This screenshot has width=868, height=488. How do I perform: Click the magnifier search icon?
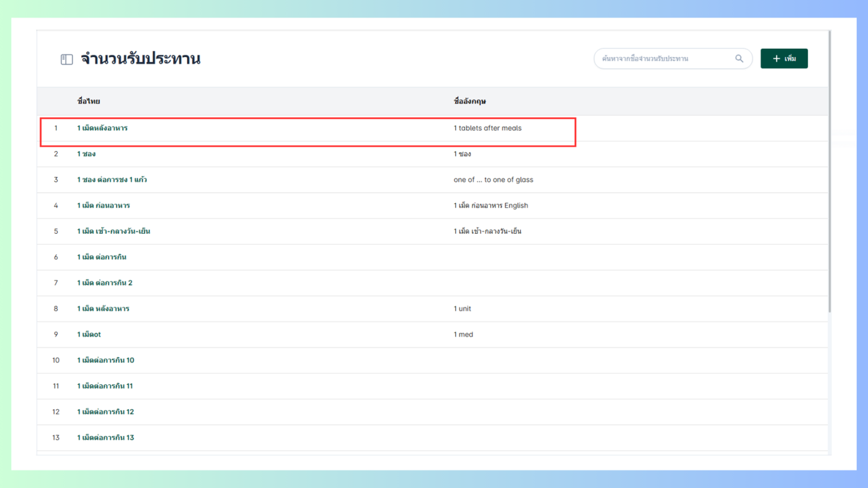(x=739, y=58)
